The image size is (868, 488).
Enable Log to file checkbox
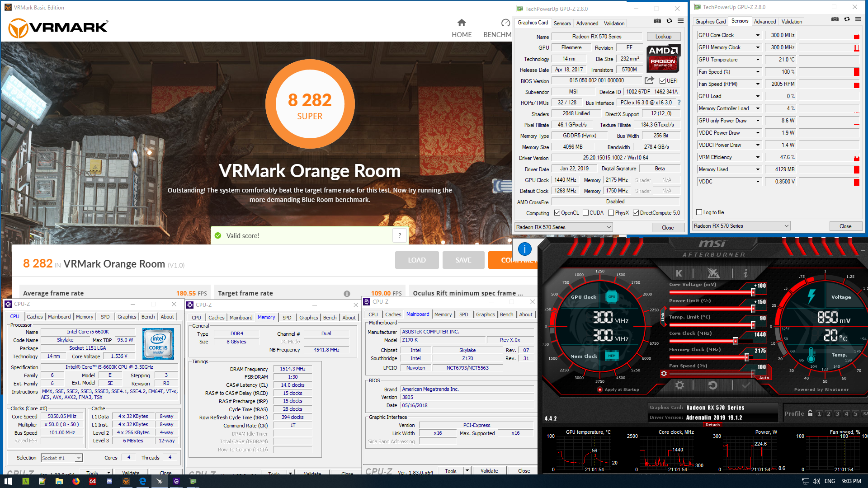[x=699, y=212]
